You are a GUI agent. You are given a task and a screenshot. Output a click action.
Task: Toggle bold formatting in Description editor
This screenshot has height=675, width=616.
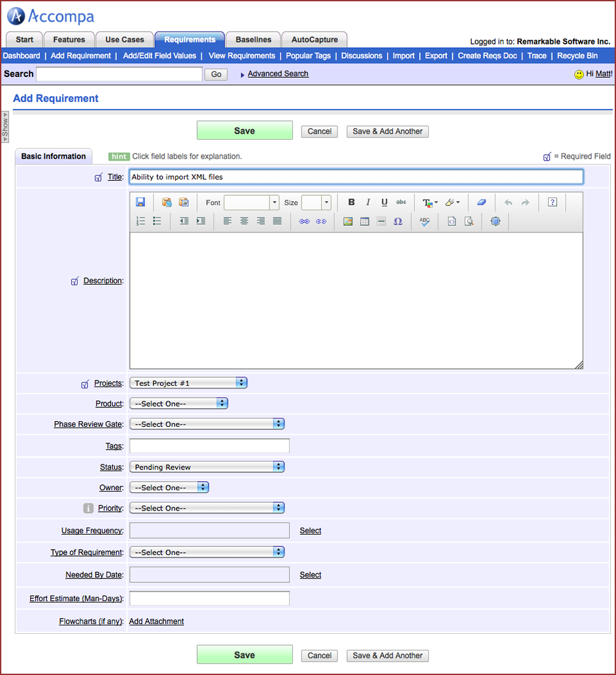pyautogui.click(x=352, y=202)
